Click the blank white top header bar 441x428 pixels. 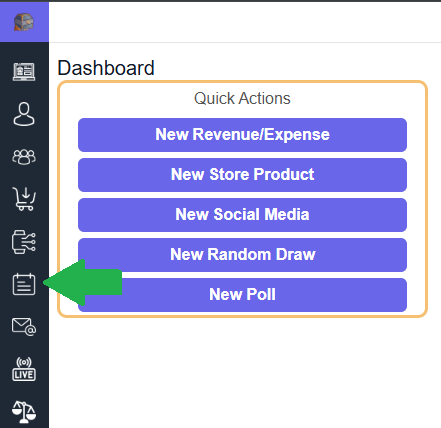pyautogui.click(x=245, y=22)
